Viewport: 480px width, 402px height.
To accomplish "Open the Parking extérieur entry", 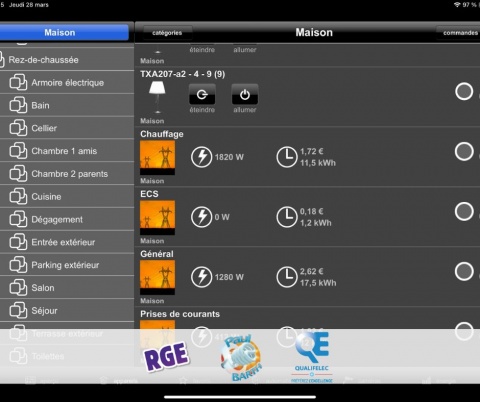I will (x=67, y=265).
